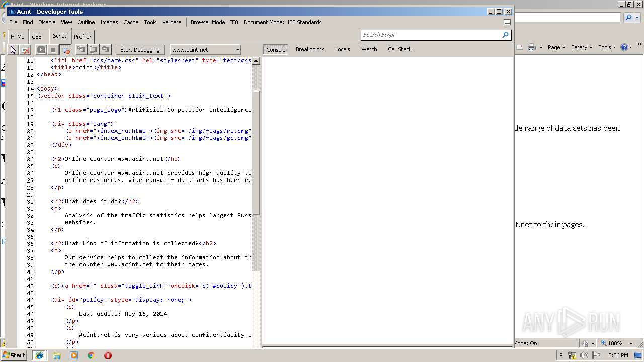Switch to the Call Stack pane tab
Image resolution: width=644 pixels, height=362 pixels.
[x=399, y=49]
